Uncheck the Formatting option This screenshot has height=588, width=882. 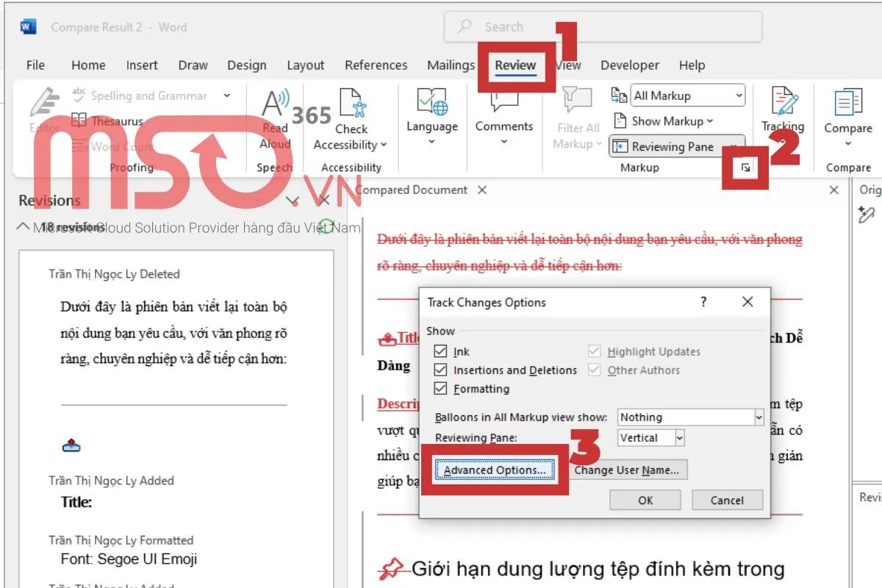pos(440,388)
